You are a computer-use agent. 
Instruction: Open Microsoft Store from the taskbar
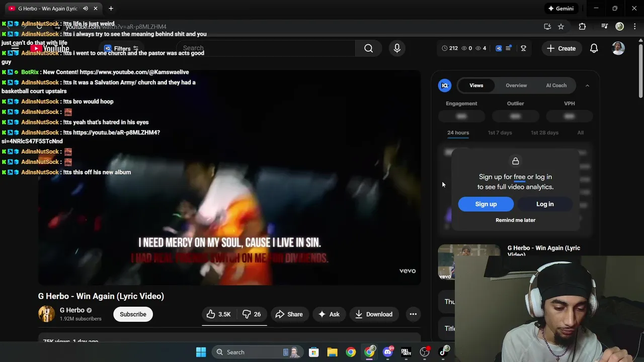tap(313, 352)
